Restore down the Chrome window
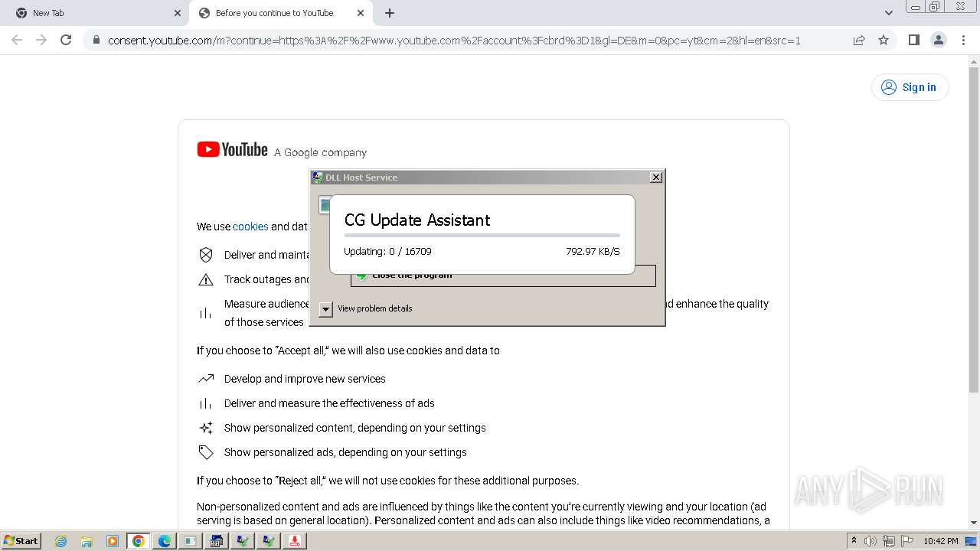 (x=935, y=6)
